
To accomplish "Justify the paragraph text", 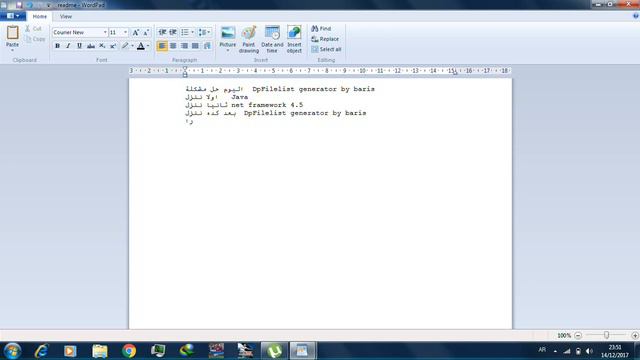I will [196, 46].
